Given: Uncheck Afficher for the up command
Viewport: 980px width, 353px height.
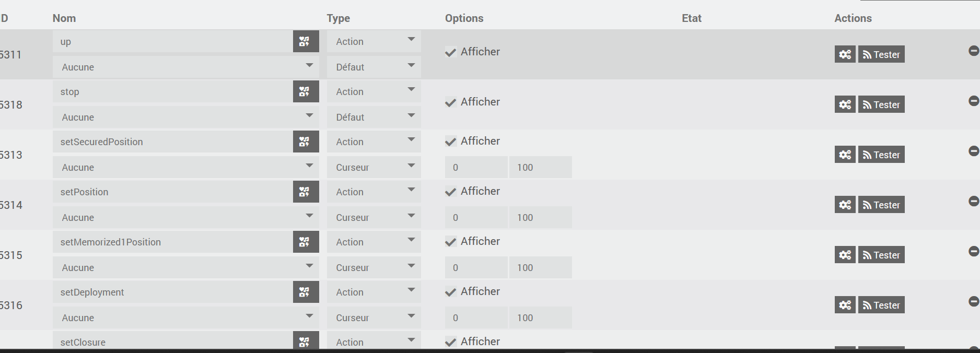Looking at the screenshot, I should pos(450,52).
